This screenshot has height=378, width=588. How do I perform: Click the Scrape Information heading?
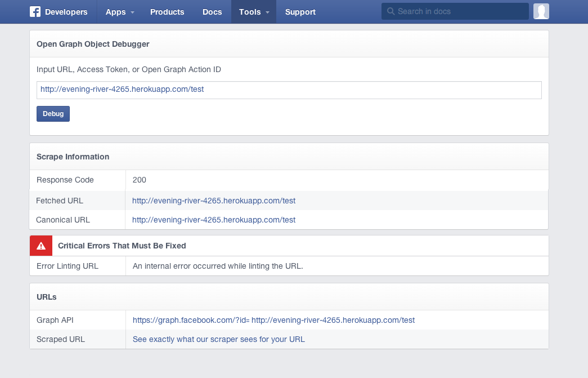point(73,157)
